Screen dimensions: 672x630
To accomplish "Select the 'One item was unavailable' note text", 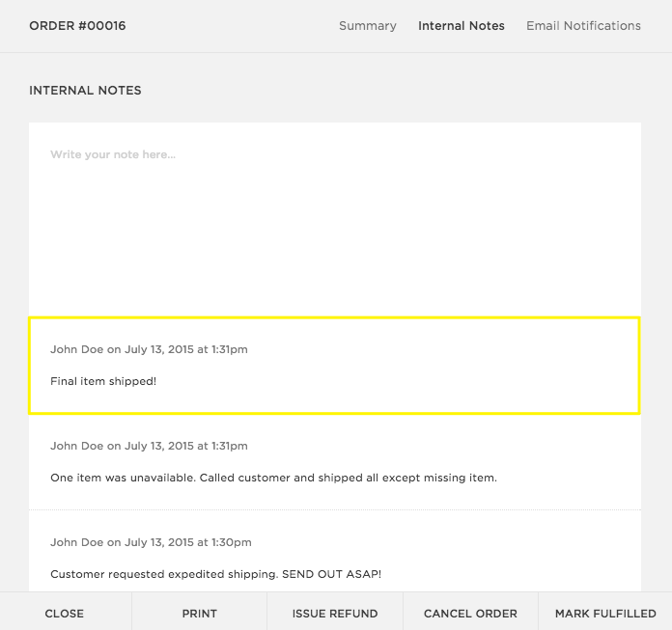I will pos(273,478).
